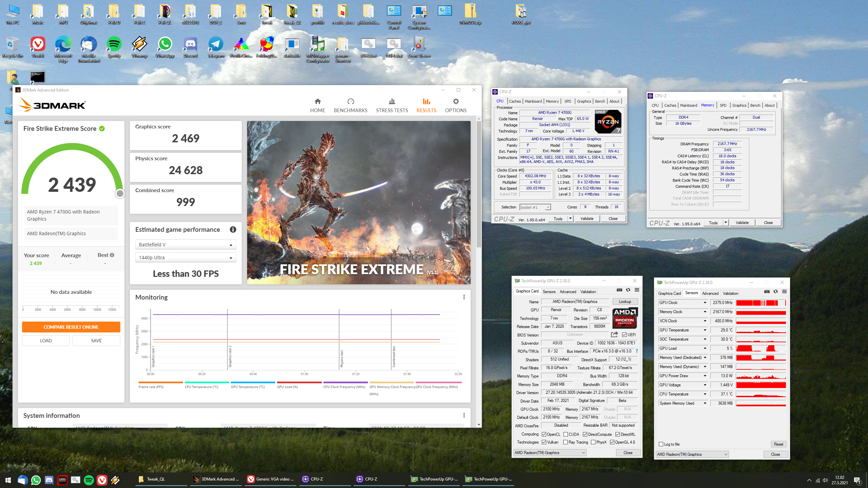Open the Winamp desktop shortcut
The image size is (868, 488).
139,47
